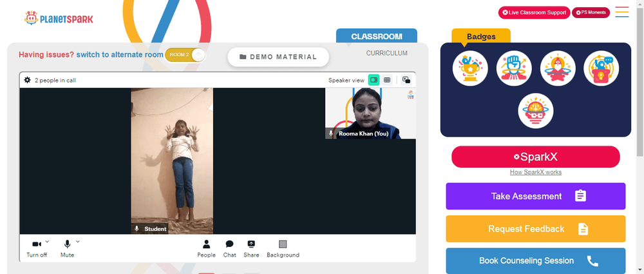Viewport: 644px width, 274px height.
Task: Click clipboard icon on Take Assessment
Action: [x=580, y=196]
